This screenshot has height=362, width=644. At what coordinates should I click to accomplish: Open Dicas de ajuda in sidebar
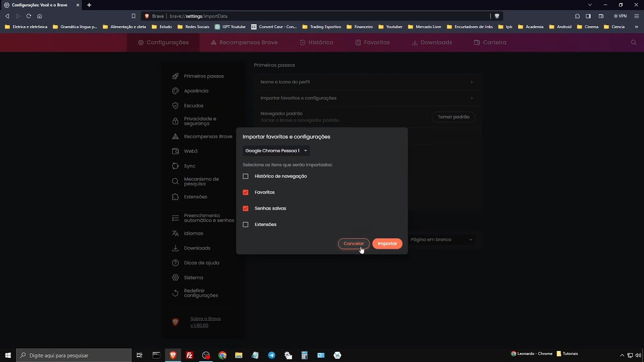(x=196, y=263)
